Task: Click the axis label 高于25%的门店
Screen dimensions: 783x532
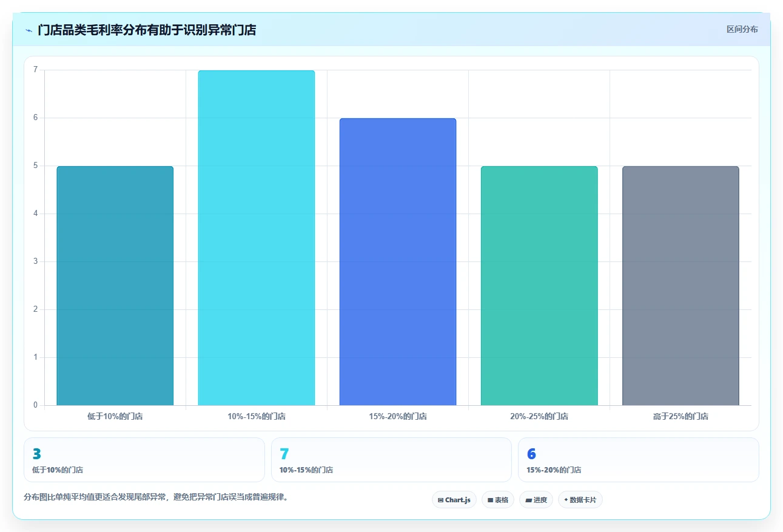Action: point(681,417)
